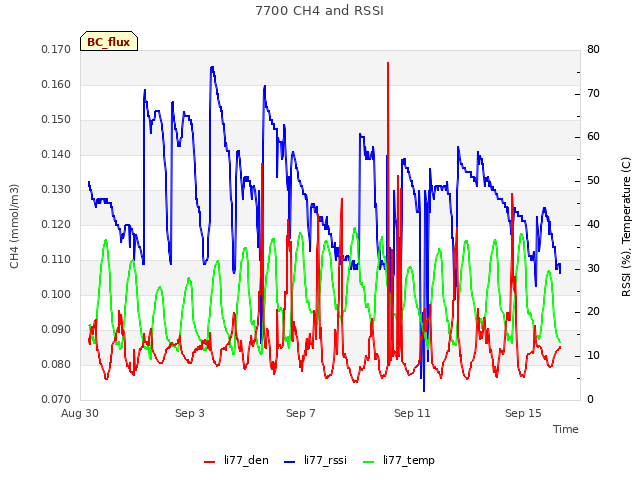Click the BC_flux label box
This screenshot has width=640, height=480.
[109, 41]
